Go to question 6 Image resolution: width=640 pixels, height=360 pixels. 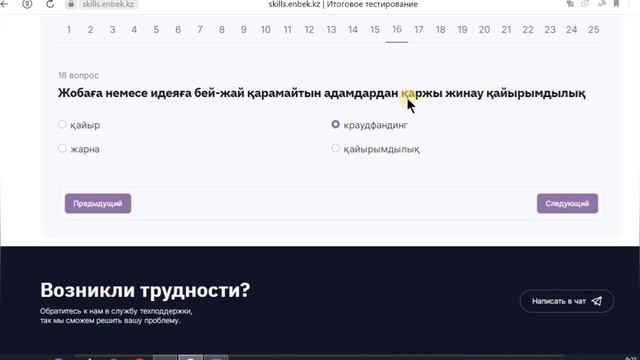click(x=178, y=29)
